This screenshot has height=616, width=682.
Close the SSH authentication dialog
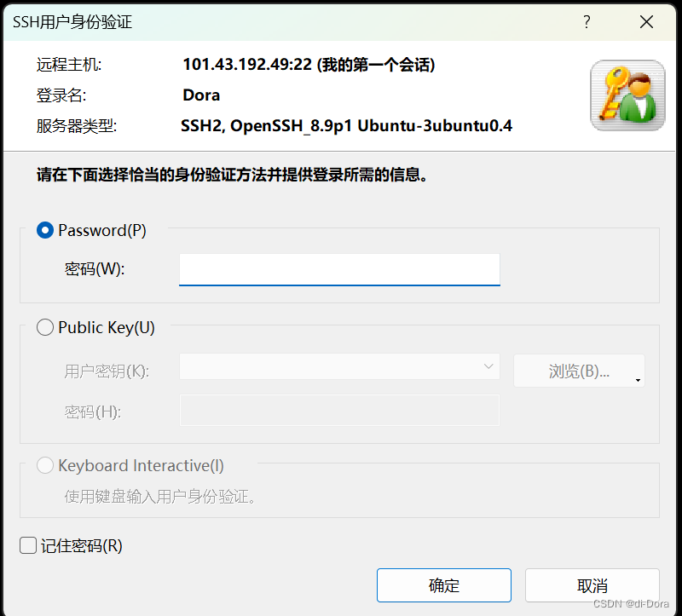coord(646,22)
